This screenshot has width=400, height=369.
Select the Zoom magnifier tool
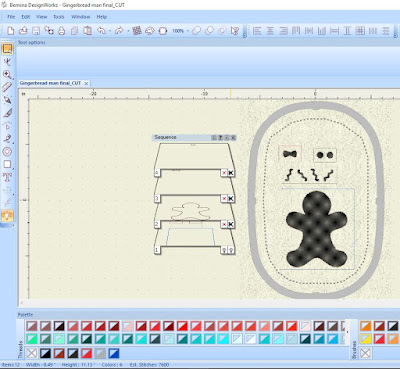coord(7,74)
